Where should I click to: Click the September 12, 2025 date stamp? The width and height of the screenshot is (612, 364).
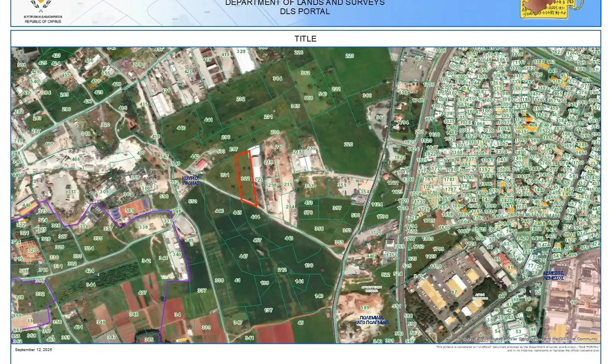pyautogui.click(x=34, y=349)
